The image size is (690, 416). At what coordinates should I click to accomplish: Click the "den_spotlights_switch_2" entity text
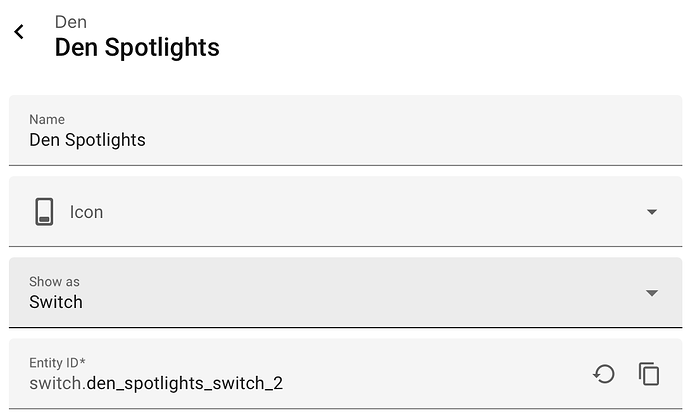click(192, 383)
